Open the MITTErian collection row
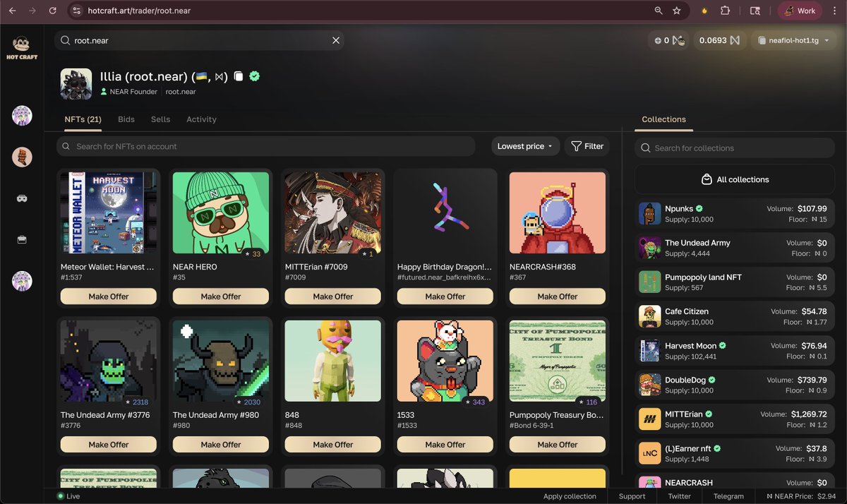Screen dimensions: 847x504 coord(735,419)
